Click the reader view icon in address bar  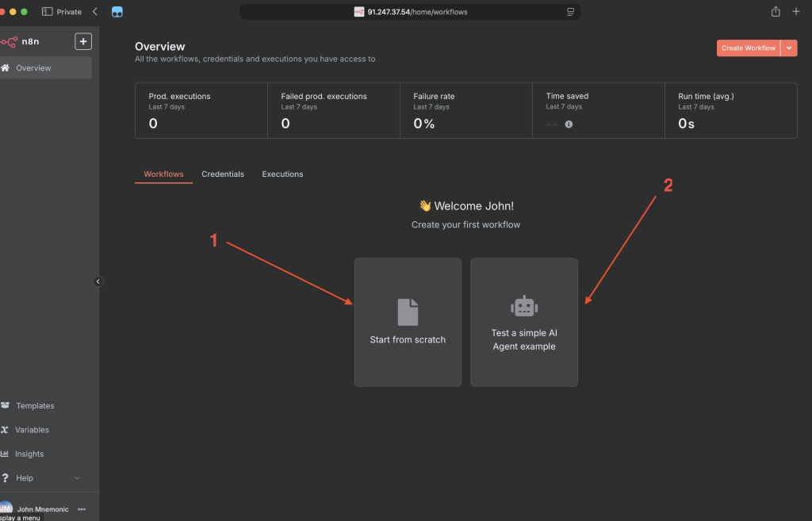pos(570,12)
